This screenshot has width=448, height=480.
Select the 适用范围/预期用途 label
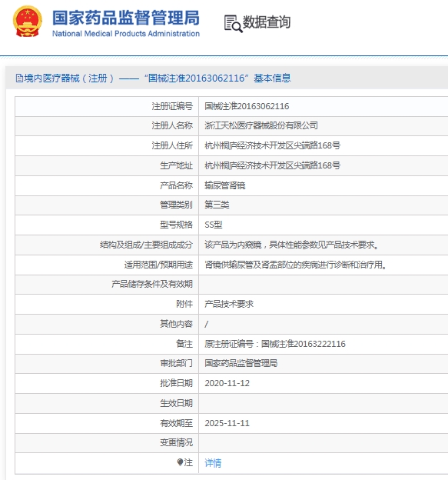[158, 265]
